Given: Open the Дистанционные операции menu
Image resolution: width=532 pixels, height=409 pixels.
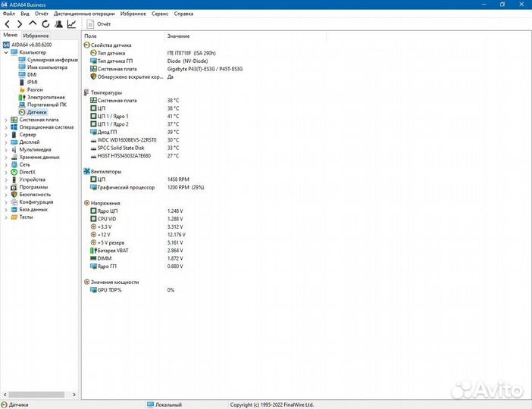Looking at the screenshot, I should 84,14.
